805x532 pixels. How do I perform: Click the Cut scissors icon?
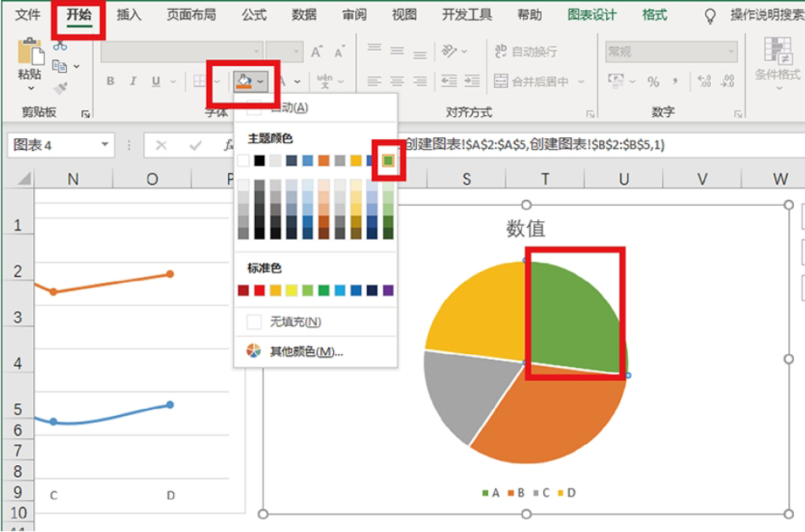(59, 46)
